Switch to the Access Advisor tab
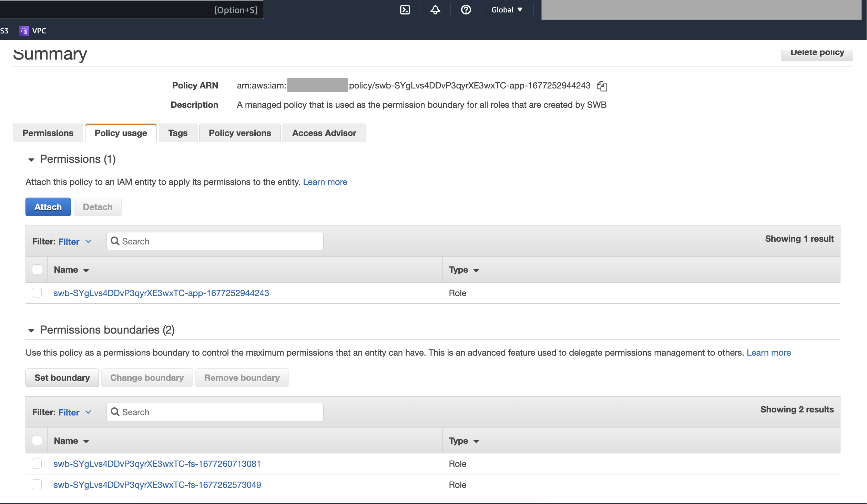The image size is (867, 504). (x=324, y=133)
